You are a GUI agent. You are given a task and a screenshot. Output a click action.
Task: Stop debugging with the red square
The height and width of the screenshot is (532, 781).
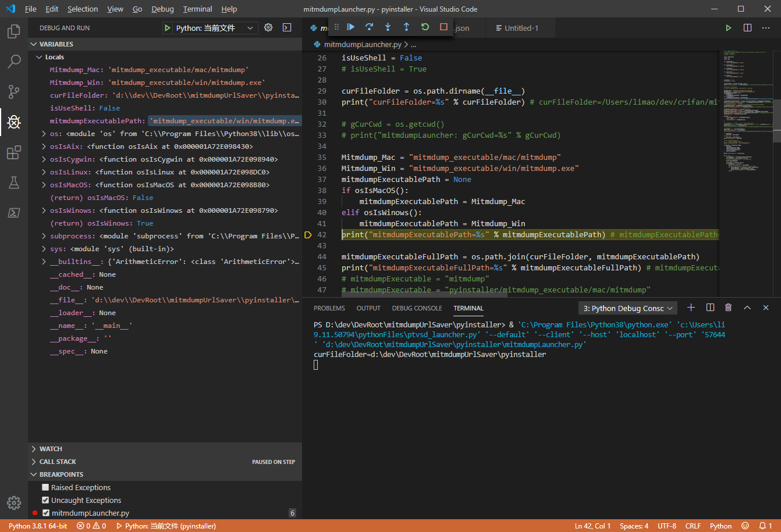coord(443,27)
